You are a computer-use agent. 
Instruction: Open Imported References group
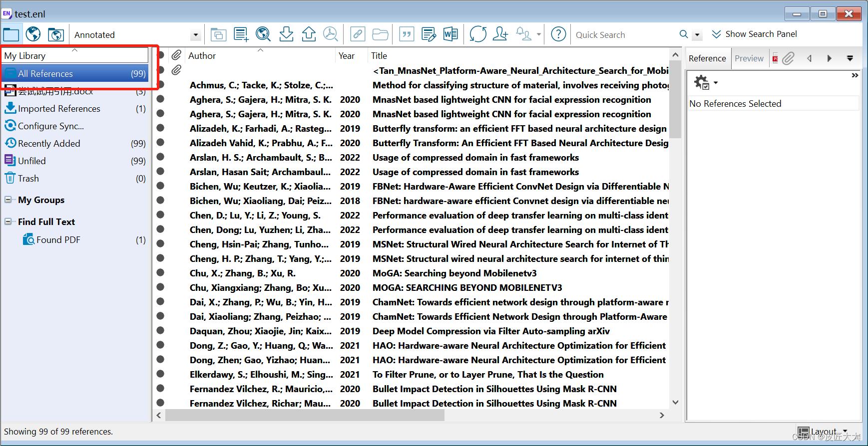click(x=75, y=108)
